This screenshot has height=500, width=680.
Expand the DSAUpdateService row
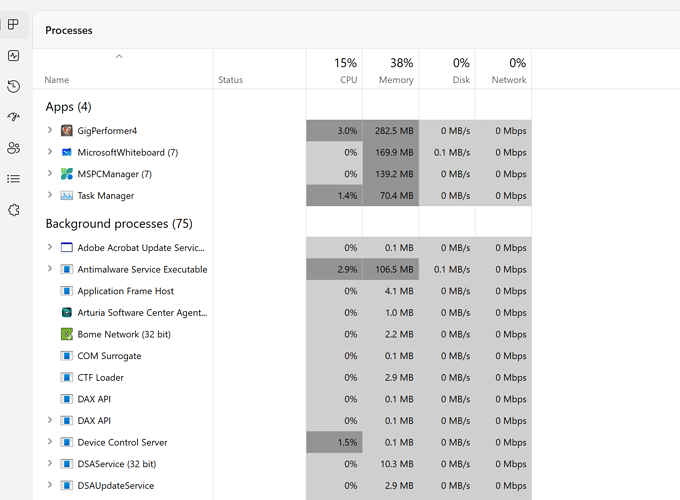(49, 484)
